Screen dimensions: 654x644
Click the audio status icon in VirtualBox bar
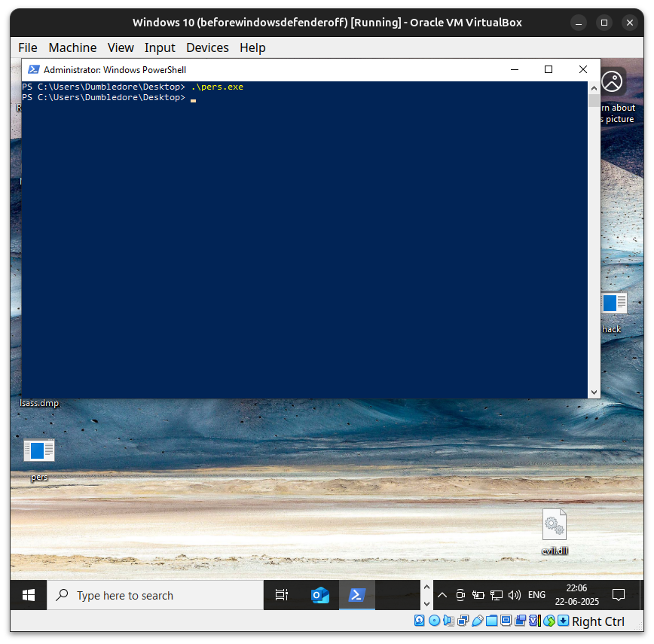(448, 621)
